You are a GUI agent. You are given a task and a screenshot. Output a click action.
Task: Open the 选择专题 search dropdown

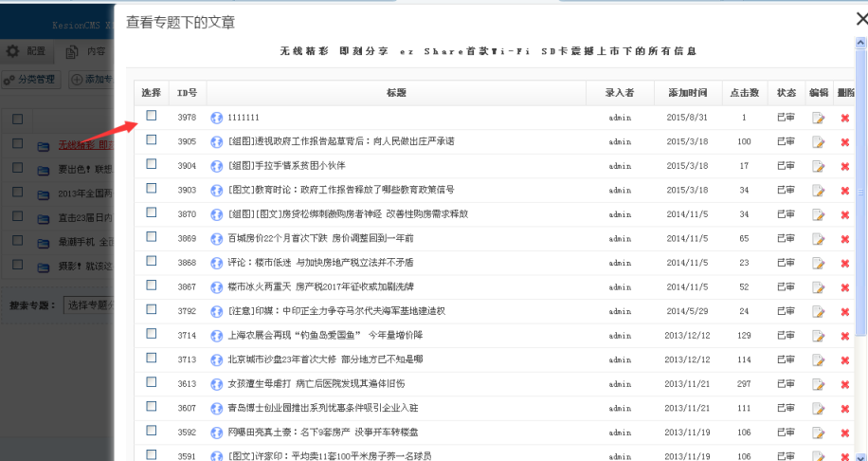coord(90,305)
